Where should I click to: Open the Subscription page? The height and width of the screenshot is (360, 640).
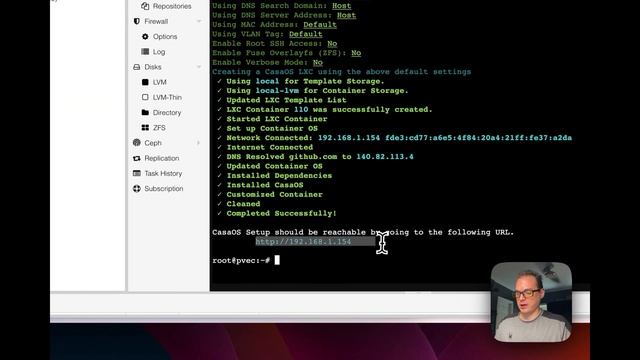(164, 189)
